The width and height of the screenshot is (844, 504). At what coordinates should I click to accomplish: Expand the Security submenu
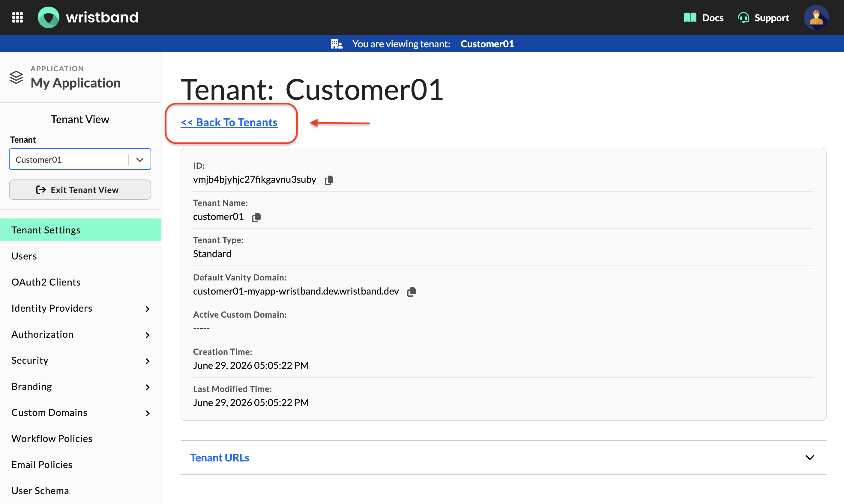(81, 360)
